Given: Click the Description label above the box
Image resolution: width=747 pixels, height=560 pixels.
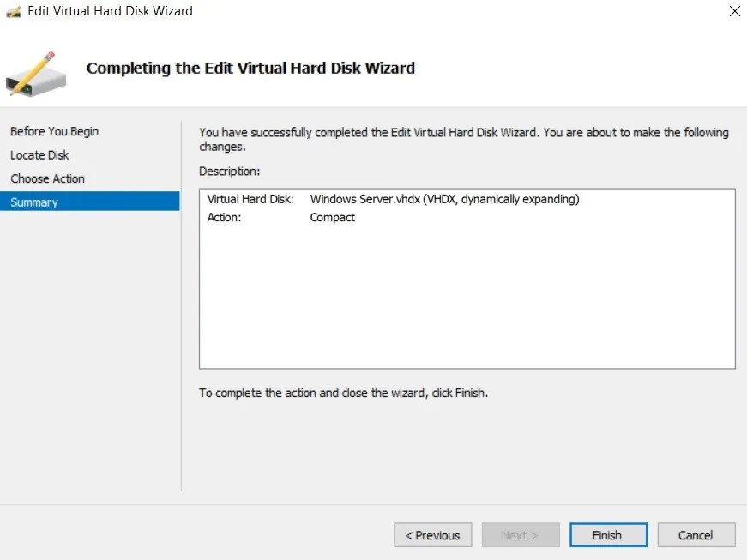Looking at the screenshot, I should tap(229, 172).
